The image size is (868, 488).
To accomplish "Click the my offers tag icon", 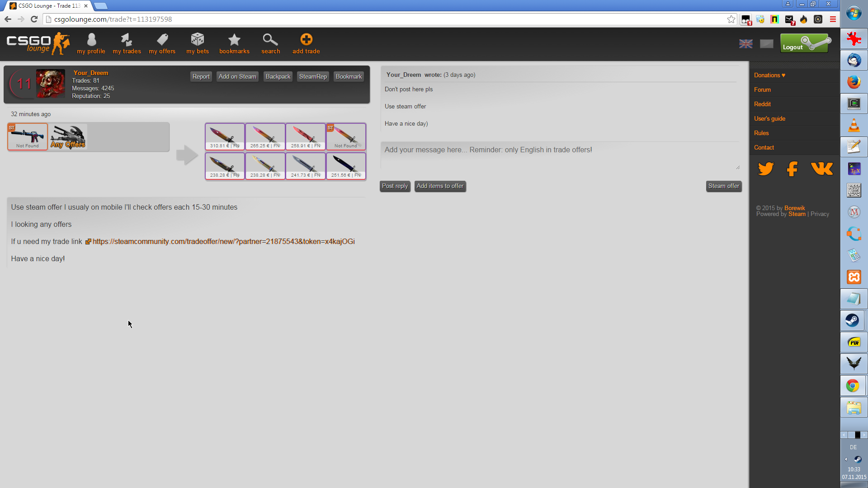I will click(x=162, y=40).
